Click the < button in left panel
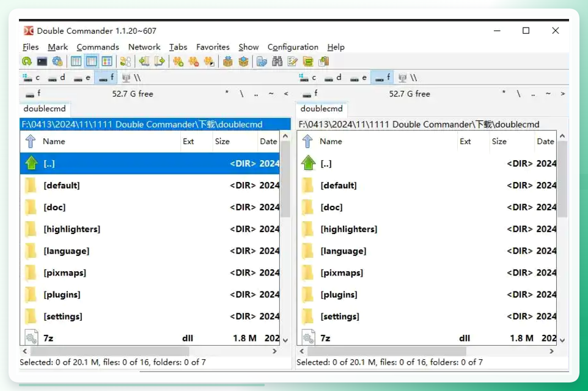This screenshot has height=391, width=588. click(286, 93)
